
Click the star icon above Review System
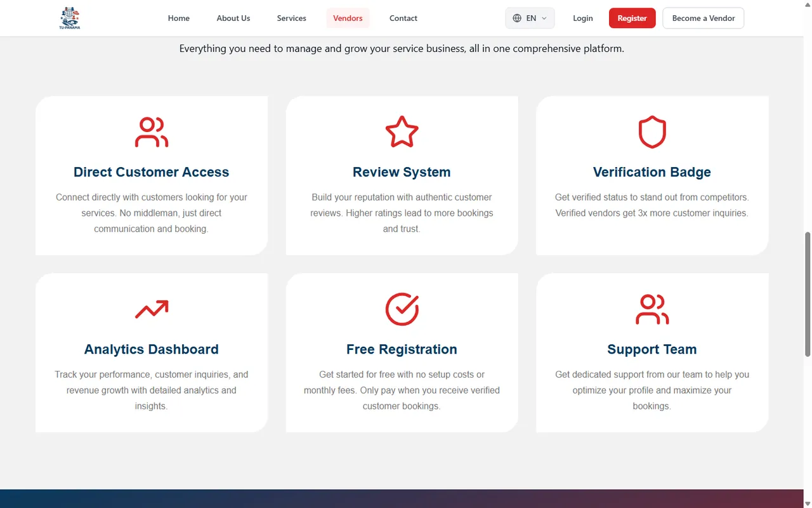coord(402,132)
